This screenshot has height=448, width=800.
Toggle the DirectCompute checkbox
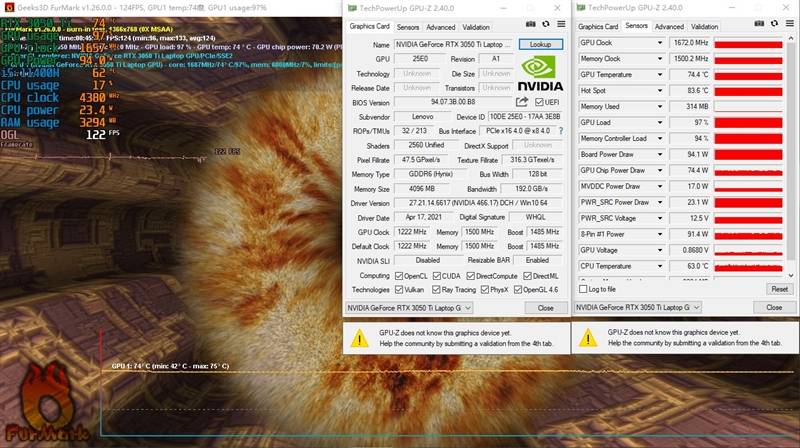point(471,276)
